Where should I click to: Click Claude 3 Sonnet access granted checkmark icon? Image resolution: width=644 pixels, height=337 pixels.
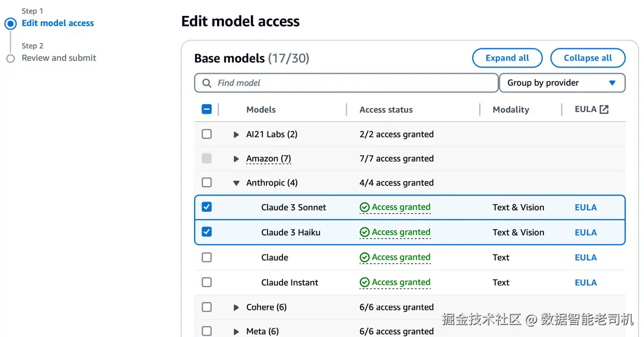[364, 207]
